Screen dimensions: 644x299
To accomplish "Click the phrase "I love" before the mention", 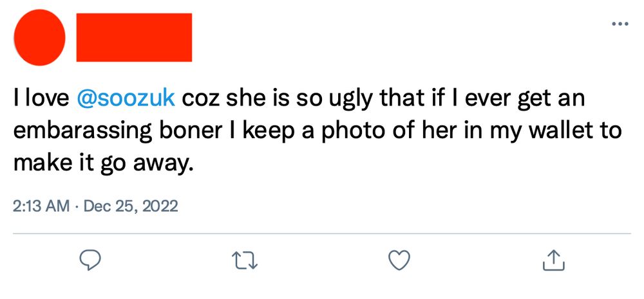I will tap(41, 99).
